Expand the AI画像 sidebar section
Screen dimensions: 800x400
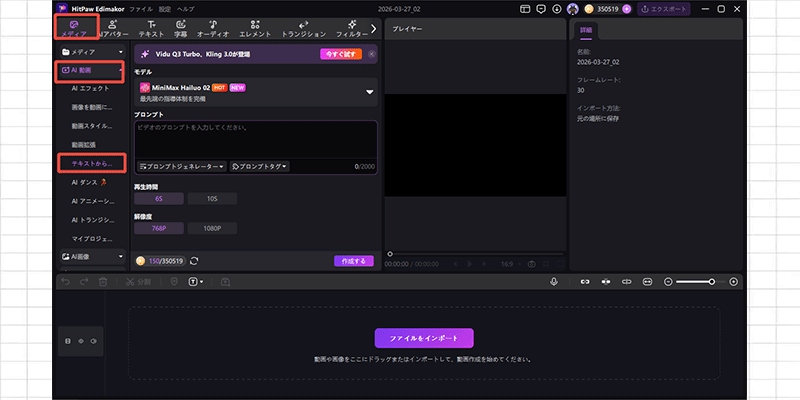121,257
